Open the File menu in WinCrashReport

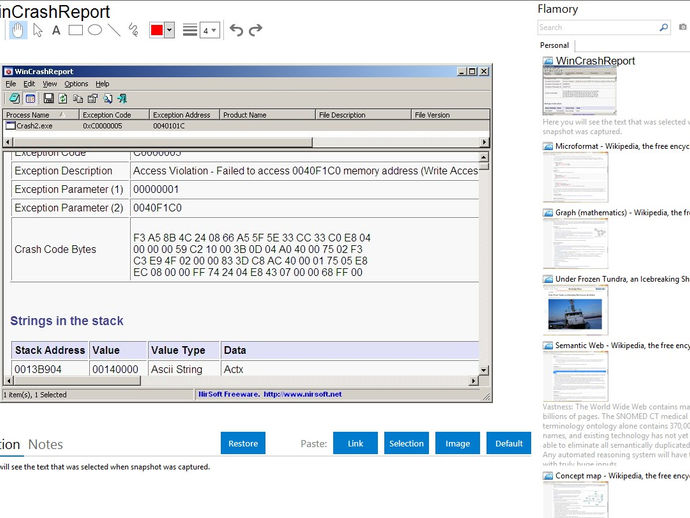click(11, 84)
